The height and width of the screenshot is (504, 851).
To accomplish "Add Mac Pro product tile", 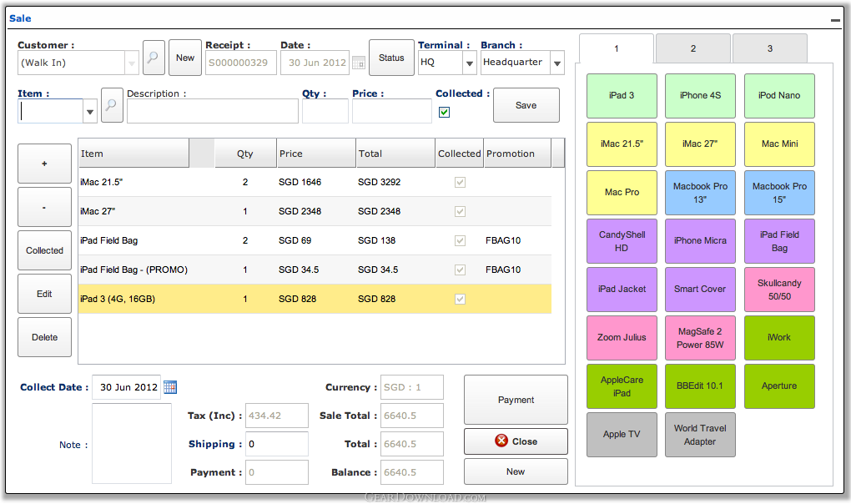I will point(622,193).
